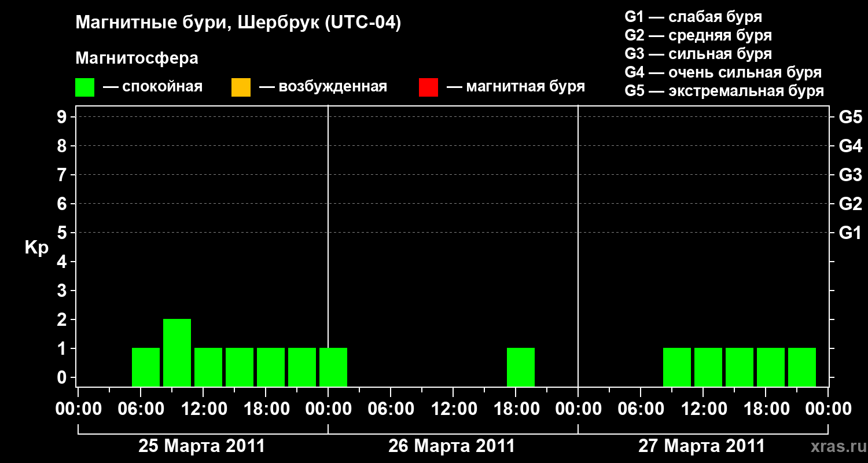Click the 'G5 — экстремальная буря' legend line

[724, 91]
